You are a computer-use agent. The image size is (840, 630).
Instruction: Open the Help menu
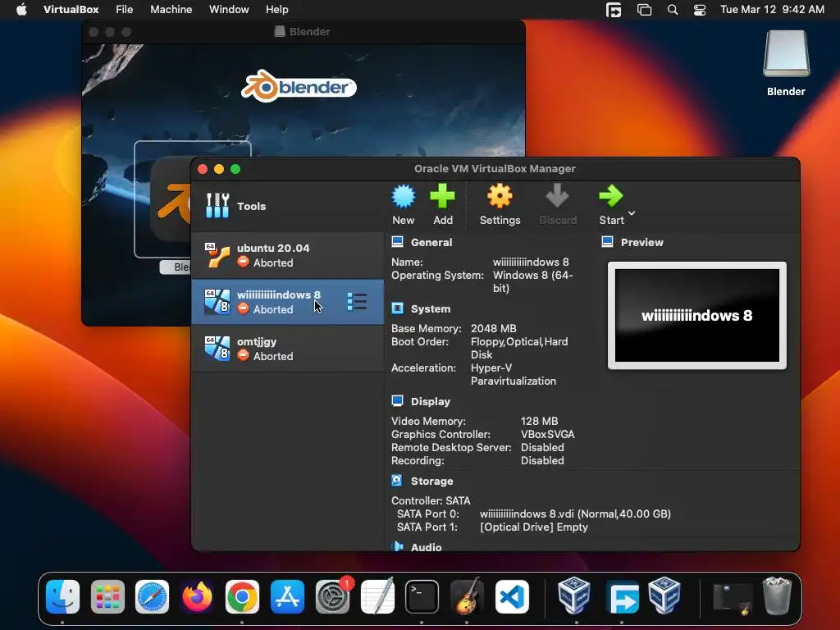pyautogui.click(x=277, y=10)
